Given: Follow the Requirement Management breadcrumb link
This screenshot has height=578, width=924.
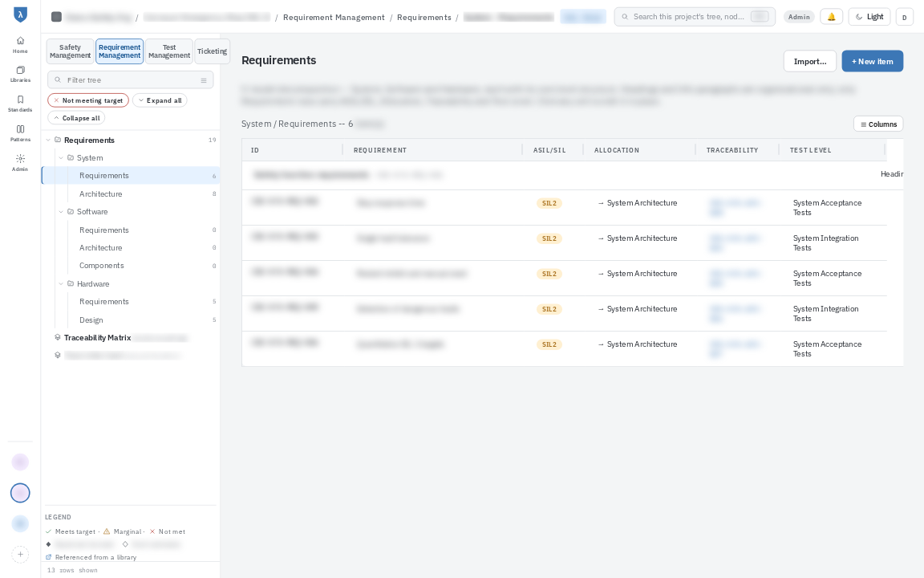Looking at the screenshot, I should [x=334, y=18].
